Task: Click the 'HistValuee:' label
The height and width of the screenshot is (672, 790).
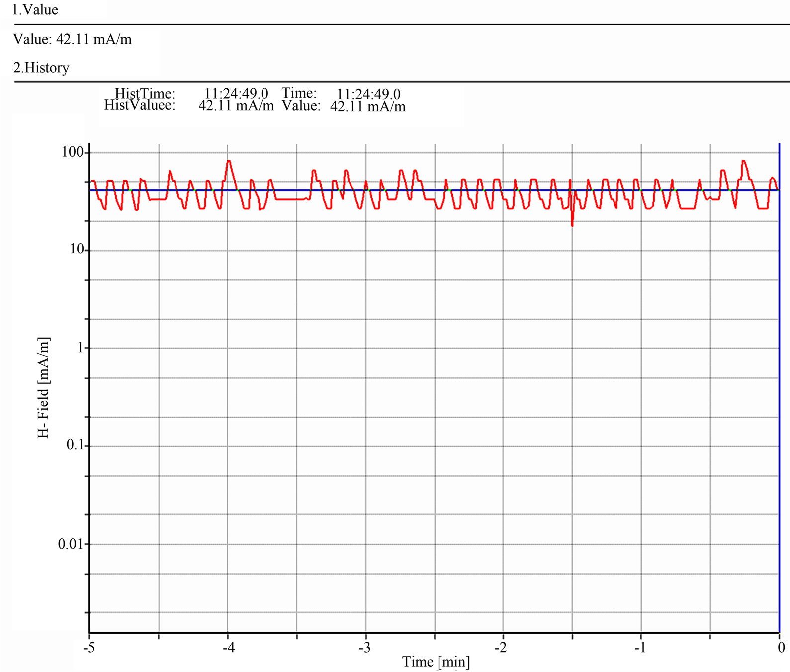Action: [x=140, y=105]
